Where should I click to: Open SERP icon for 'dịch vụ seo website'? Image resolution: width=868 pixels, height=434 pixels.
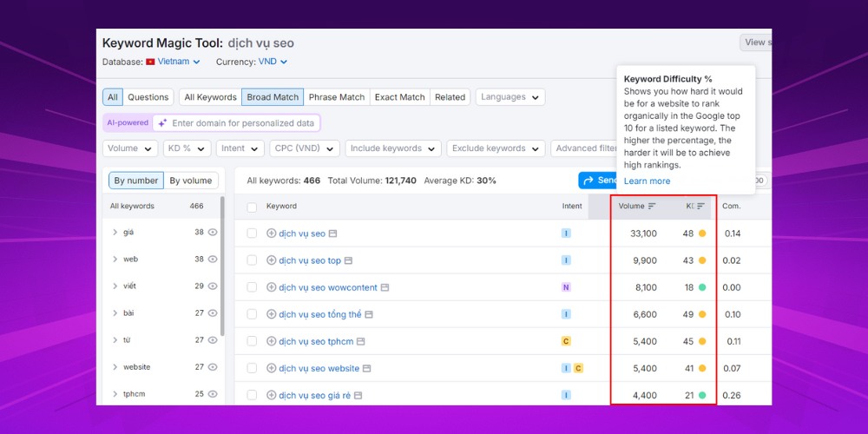(366, 368)
